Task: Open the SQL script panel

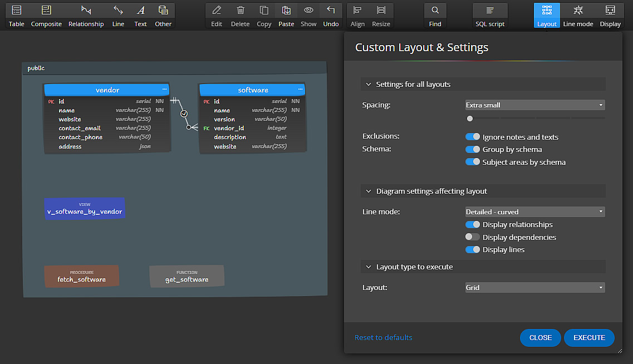Action: (489, 16)
